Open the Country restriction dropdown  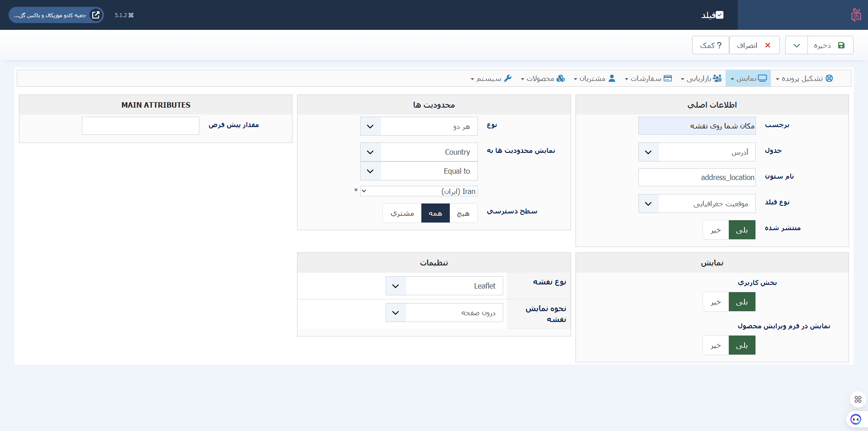419,152
